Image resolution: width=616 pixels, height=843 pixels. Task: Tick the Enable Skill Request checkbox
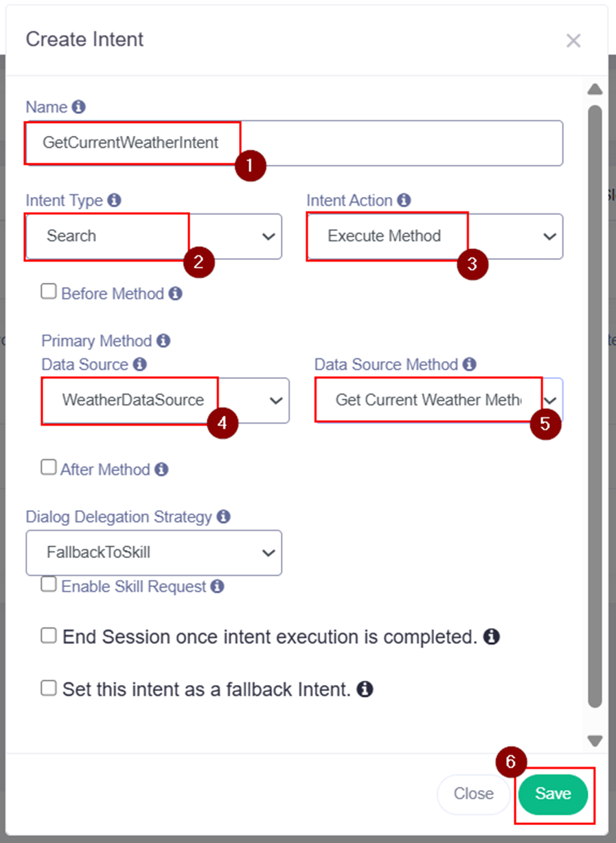coord(48,584)
